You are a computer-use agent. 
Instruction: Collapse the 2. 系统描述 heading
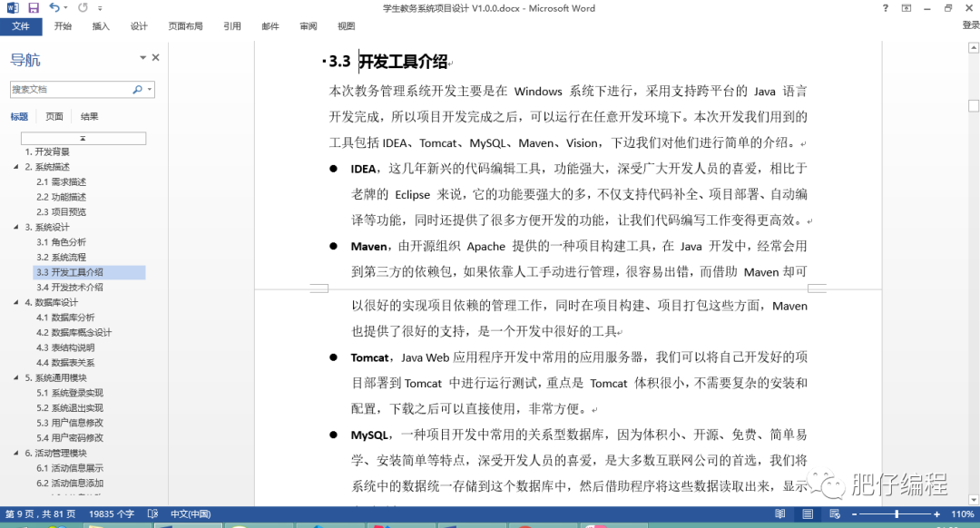pyautogui.click(x=16, y=167)
